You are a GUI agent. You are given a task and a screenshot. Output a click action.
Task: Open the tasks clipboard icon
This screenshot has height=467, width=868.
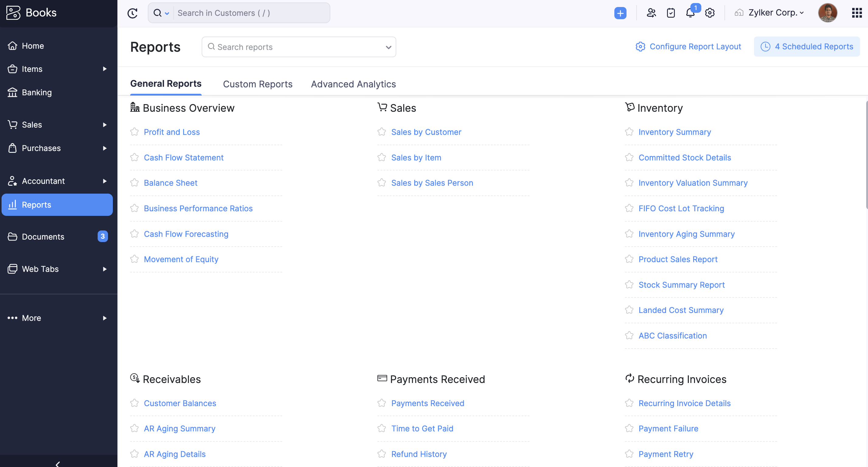coord(671,13)
